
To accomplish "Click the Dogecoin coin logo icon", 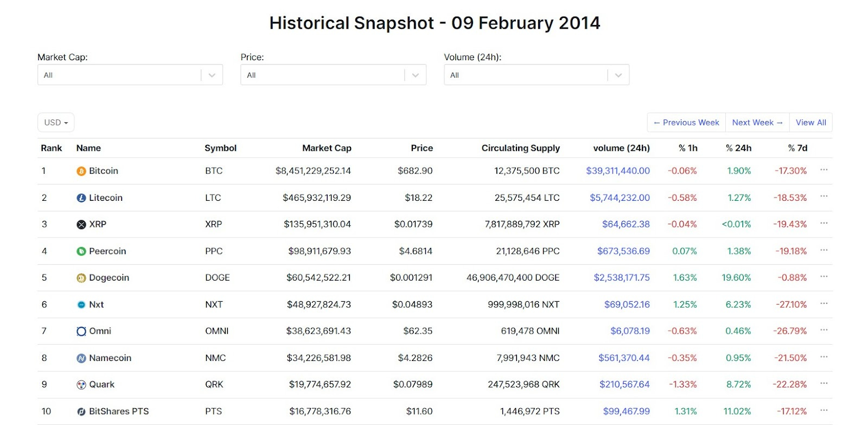I will click(x=81, y=278).
